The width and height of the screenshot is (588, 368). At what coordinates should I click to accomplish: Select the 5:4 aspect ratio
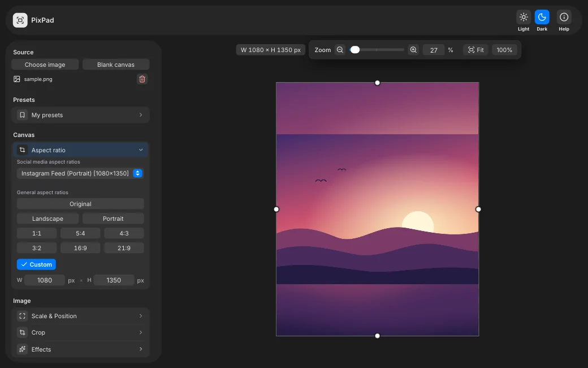tap(80, 233)
